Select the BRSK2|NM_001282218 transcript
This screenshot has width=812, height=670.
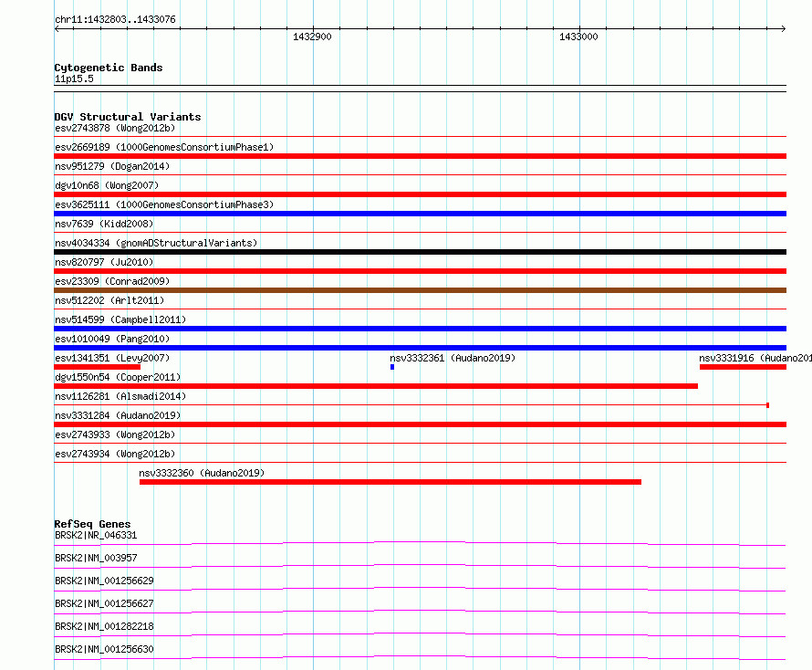pos(104,626)
